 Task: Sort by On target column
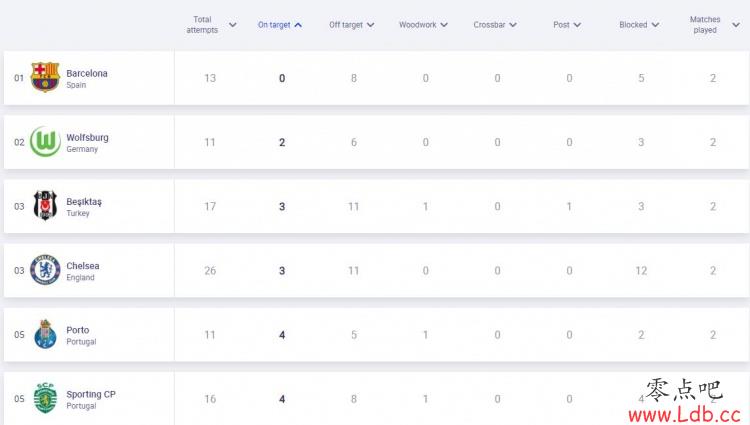280,25
